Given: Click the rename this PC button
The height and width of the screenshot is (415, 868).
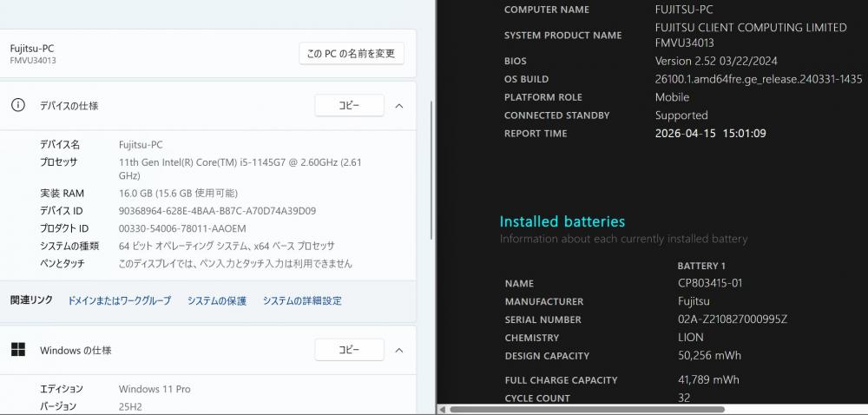Looking at the screenshot, I should coord(352,54).
